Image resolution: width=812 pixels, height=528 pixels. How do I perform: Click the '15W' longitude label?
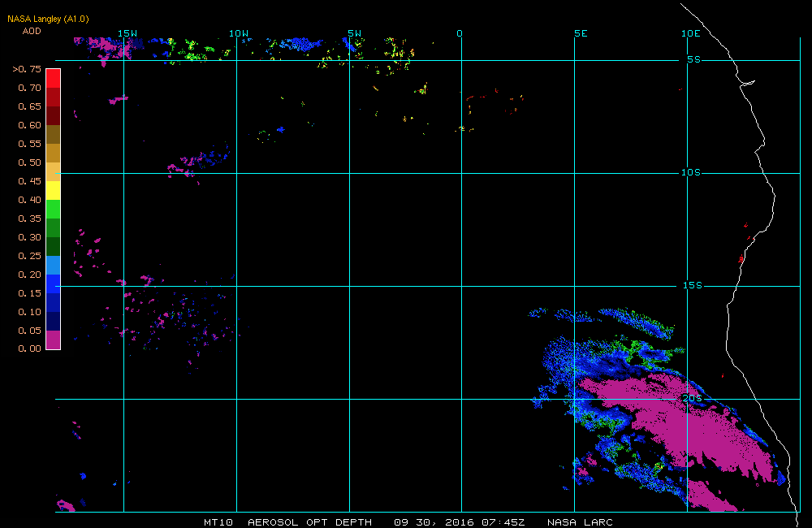tap(127, 33)
